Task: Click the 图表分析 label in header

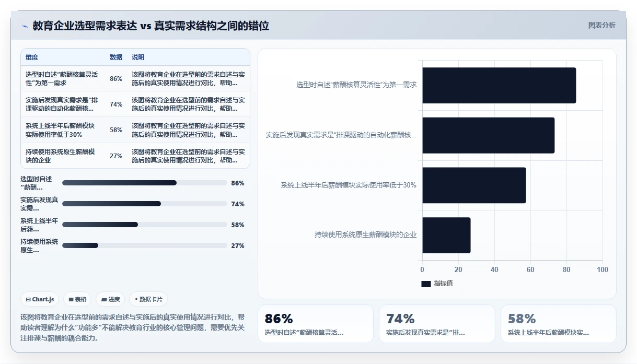Action: click(x=601, y=25)
